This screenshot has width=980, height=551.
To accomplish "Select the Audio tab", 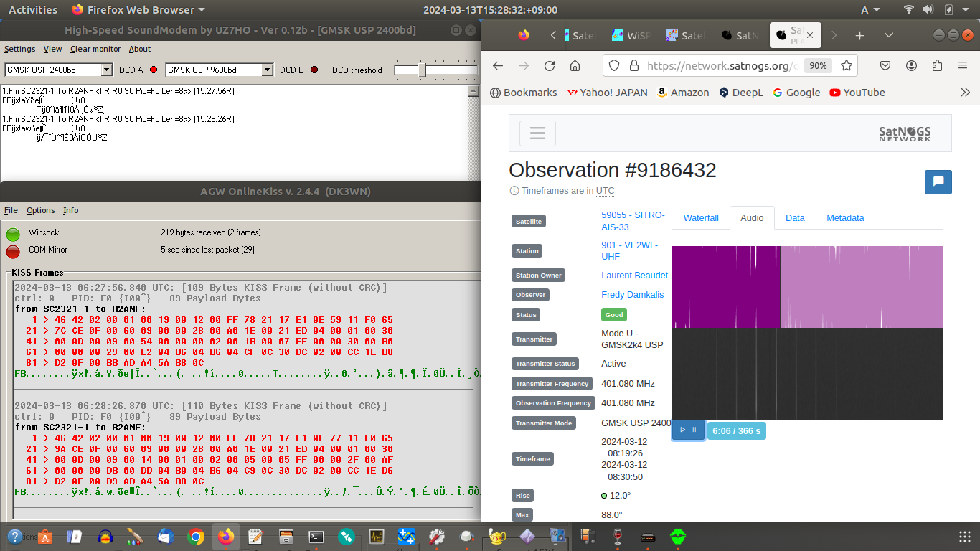I will pos(752,217).
